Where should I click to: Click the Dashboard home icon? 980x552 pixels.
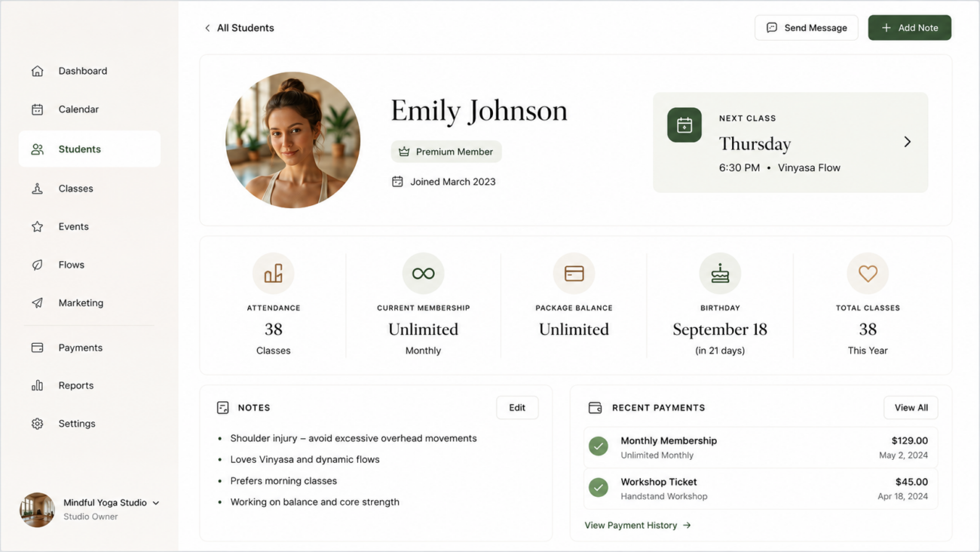[37, 71]
